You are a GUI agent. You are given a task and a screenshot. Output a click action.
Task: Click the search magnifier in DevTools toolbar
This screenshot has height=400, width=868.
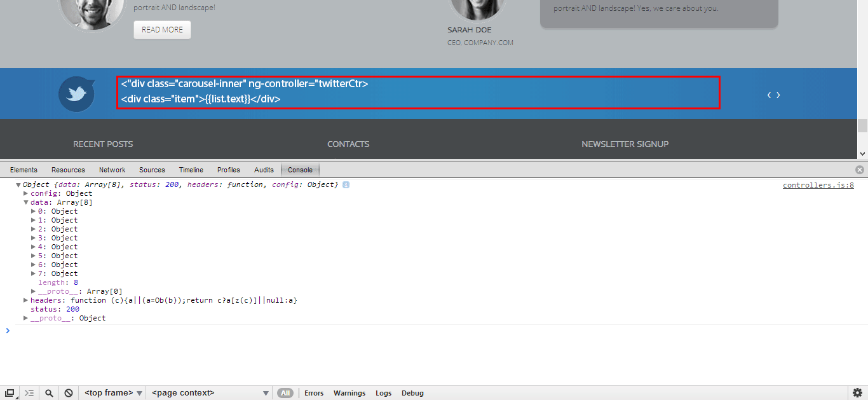49,392
